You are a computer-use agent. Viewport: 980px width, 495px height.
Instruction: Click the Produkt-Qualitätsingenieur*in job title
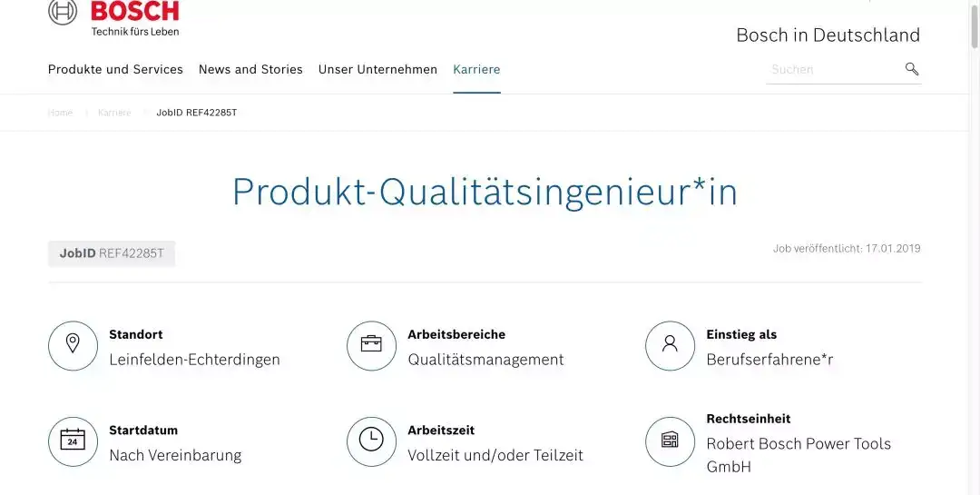coord(485,192)
